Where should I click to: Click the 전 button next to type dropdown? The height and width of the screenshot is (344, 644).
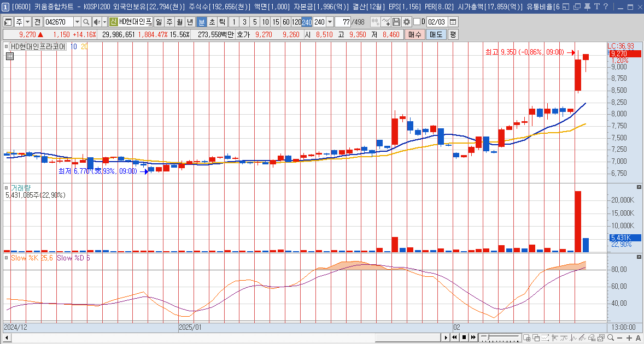point(38,22)
